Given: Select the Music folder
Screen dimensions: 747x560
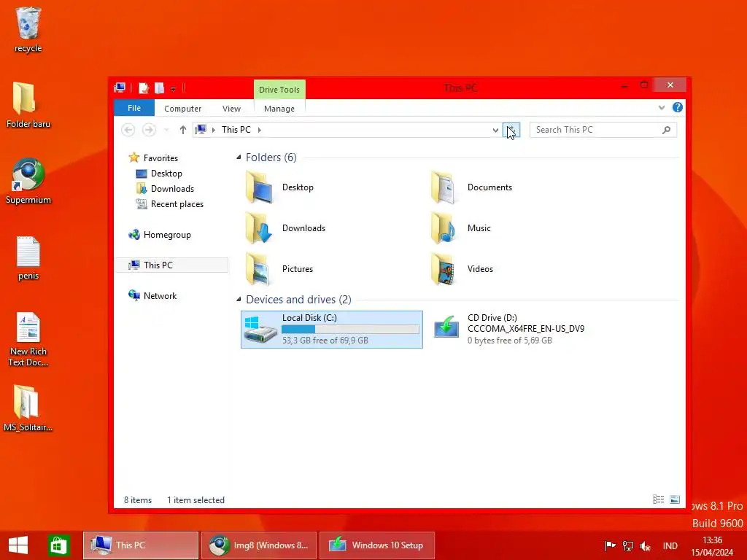Looking at the screenshot, I should tap(460, 228).
